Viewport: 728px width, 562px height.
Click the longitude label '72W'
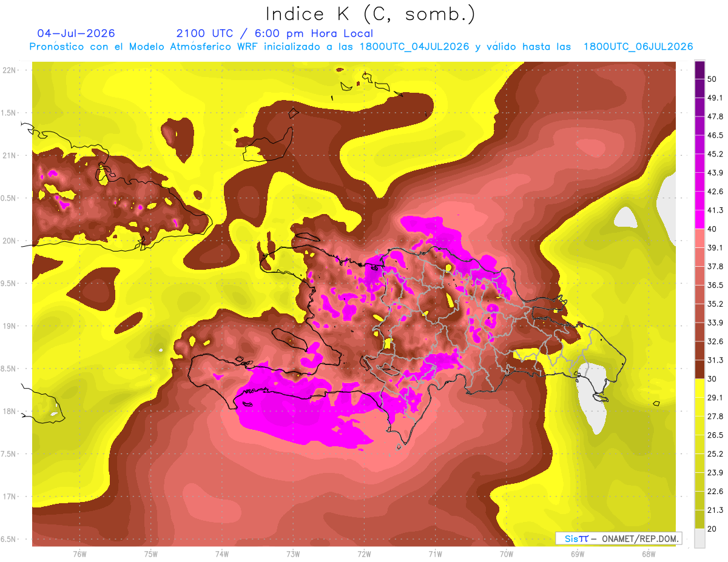(x=364, y=554)
